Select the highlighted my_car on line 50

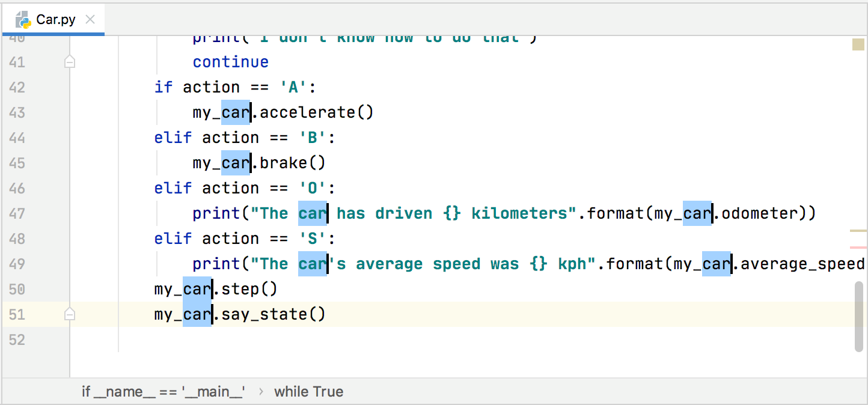182,289
